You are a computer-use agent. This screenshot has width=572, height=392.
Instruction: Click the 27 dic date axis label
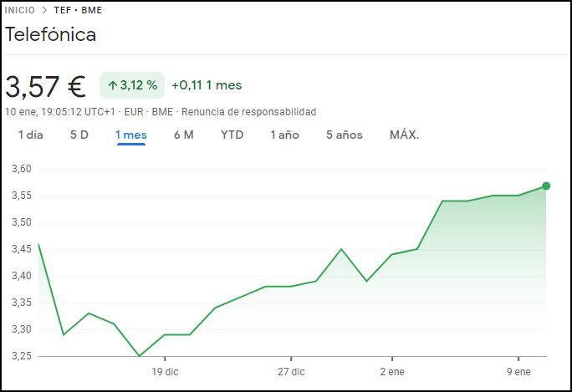point(291,371)
